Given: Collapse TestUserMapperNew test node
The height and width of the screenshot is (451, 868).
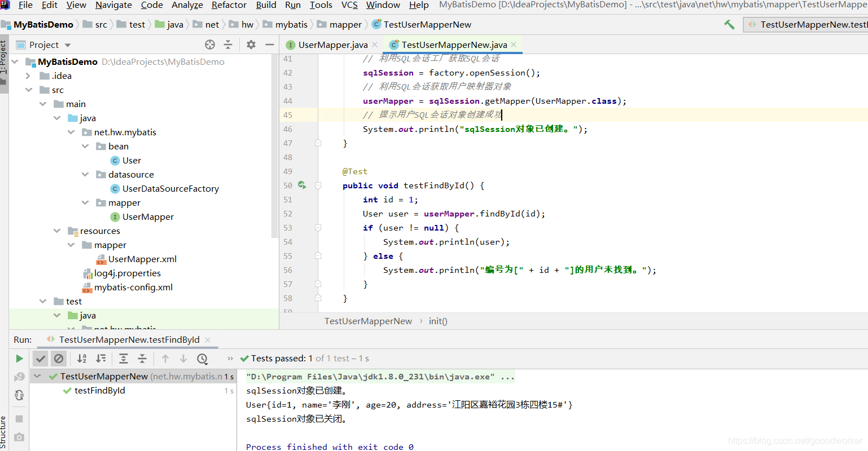Looking at the screenshot, I should point(37,376).
